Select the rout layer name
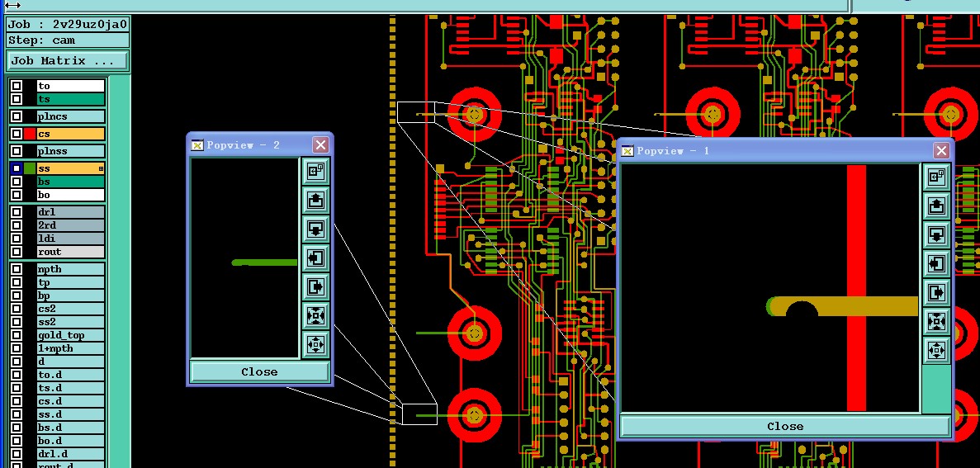The width and height of the screenshot is (980, 468). point(70,251)
